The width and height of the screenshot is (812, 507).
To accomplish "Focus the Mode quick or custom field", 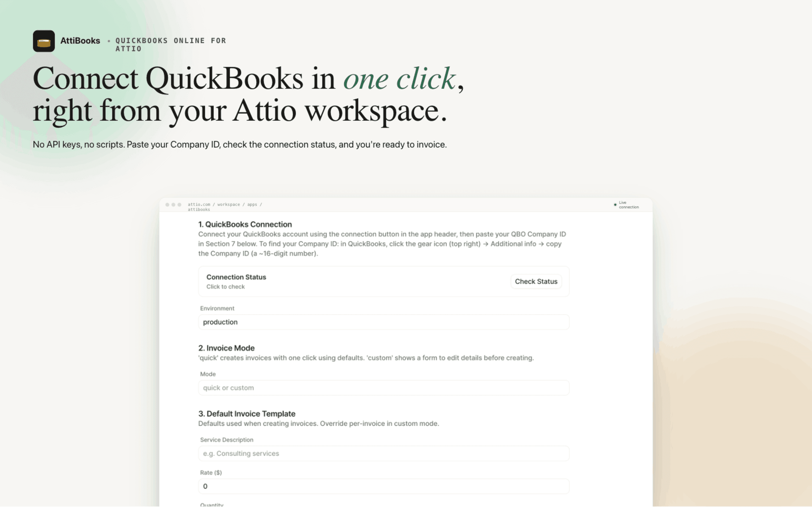I will click(383, 388).
